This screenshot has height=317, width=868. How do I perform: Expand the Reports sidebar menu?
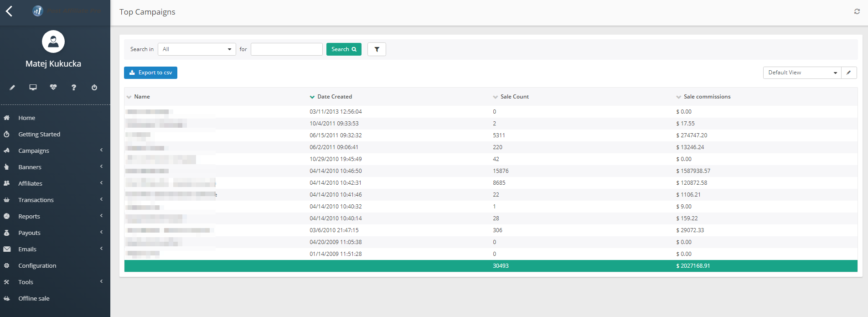(x=29, y=217)
